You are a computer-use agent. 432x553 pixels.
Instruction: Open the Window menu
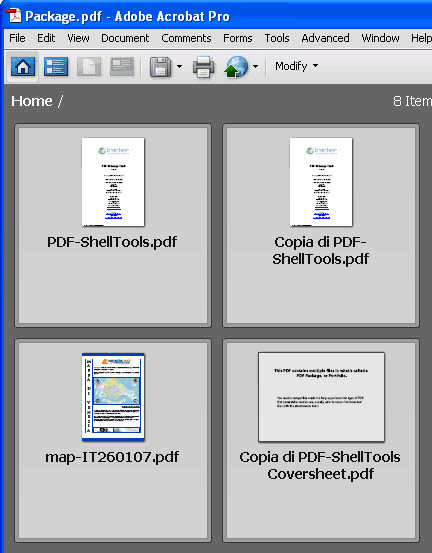point(380,38)
